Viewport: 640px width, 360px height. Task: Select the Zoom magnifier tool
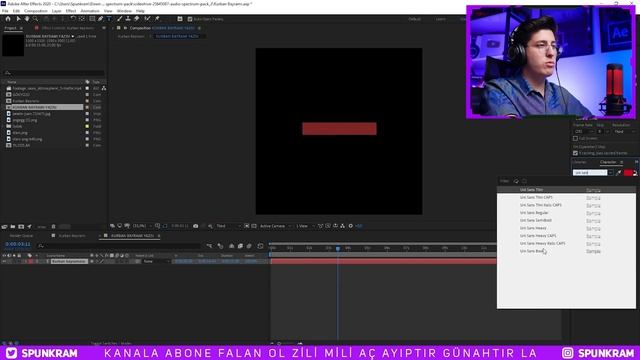[36, 19]
